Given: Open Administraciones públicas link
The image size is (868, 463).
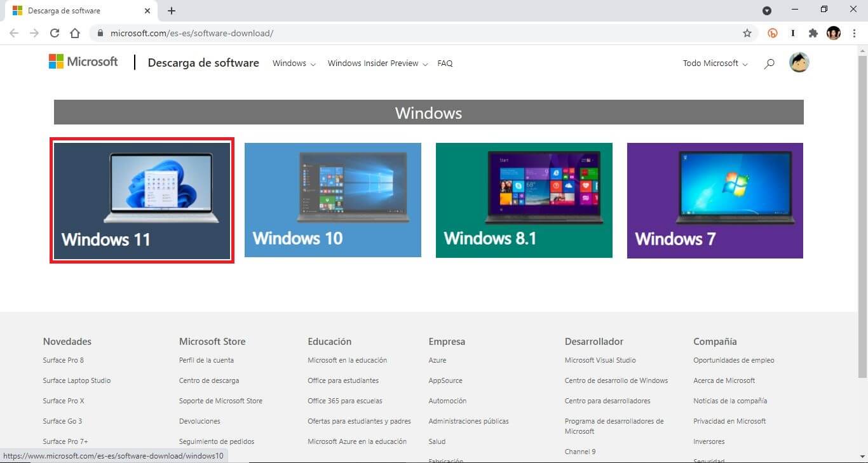Looking at the screenshot, I should pyautogui.click(x=468, y=421).
